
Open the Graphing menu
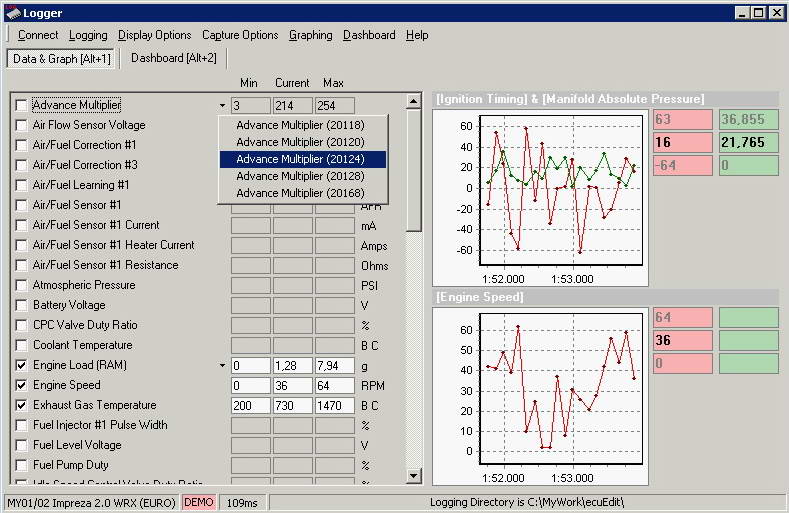(310, 35)
